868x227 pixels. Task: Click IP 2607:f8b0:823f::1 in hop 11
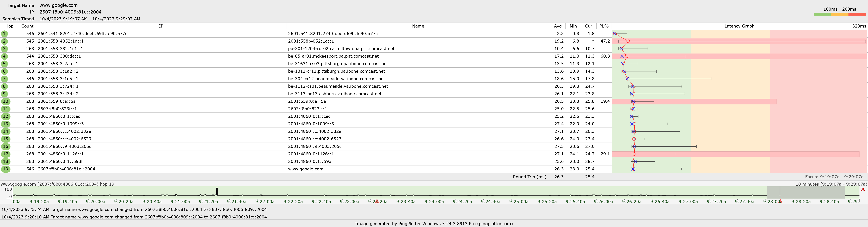point(57,109)
